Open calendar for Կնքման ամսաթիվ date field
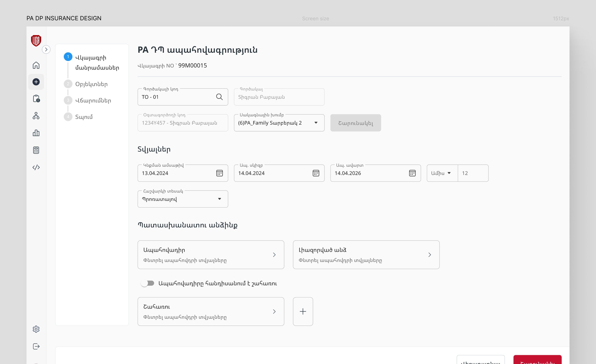Viewport: 596px width, 364px height. coord(219,173)
